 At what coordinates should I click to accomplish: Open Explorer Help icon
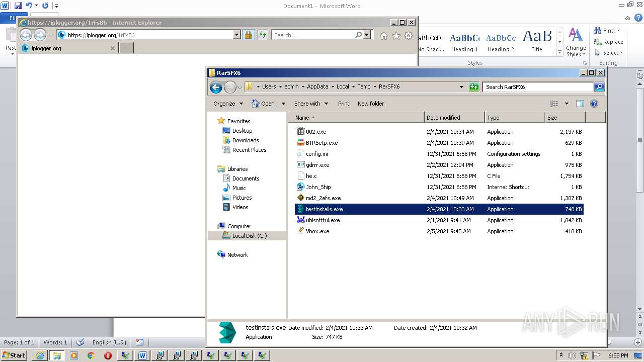point(594,104)
